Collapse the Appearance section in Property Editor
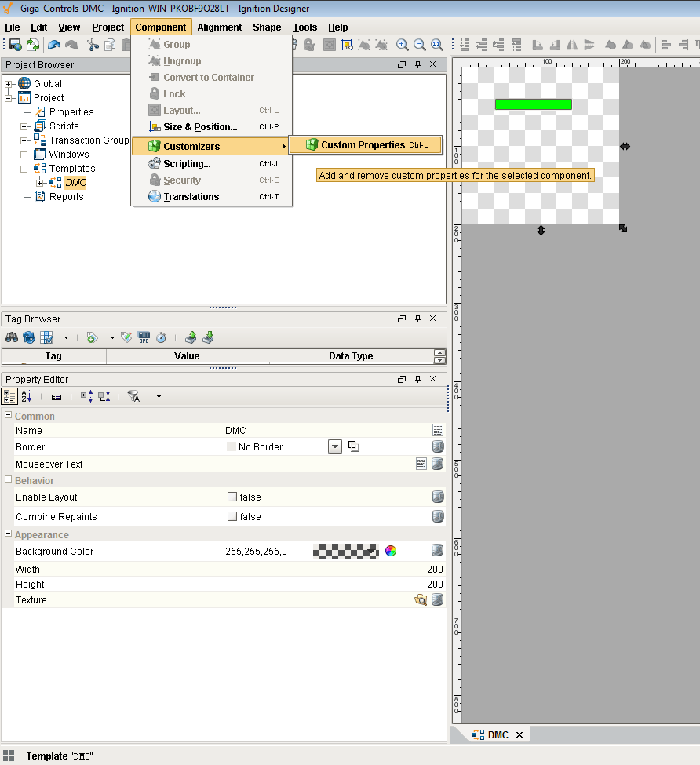The height and width of the screenshot is (765, 700). point(9,535)
